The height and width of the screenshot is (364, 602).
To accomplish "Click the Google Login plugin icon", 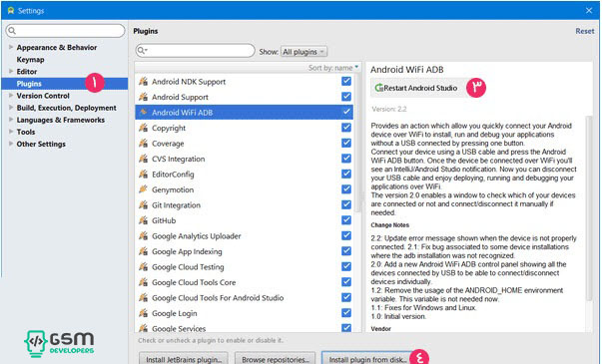I will coord(143,313).
